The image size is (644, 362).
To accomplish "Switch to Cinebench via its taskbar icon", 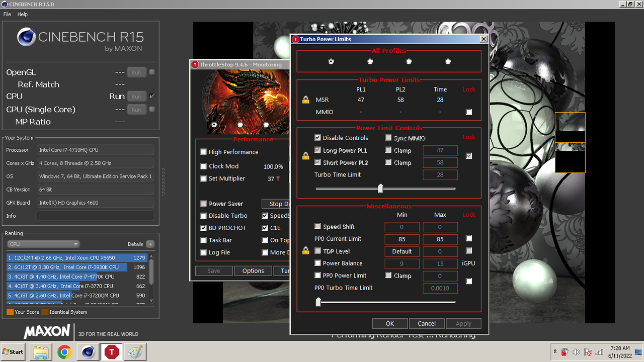I will point(88,352).
